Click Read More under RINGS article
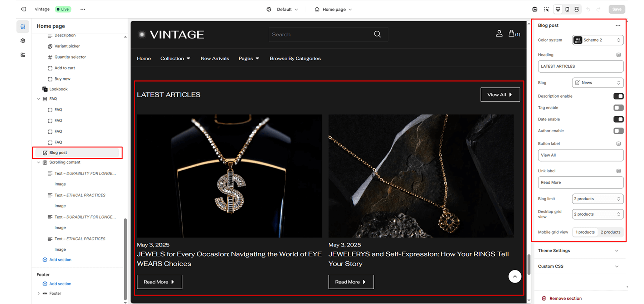 click(351, 282)
